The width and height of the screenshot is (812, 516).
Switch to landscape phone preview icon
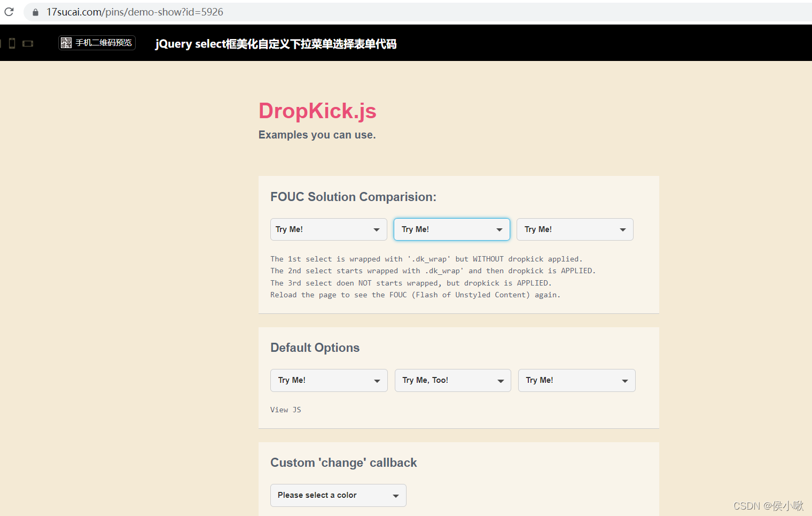[28, 43]
